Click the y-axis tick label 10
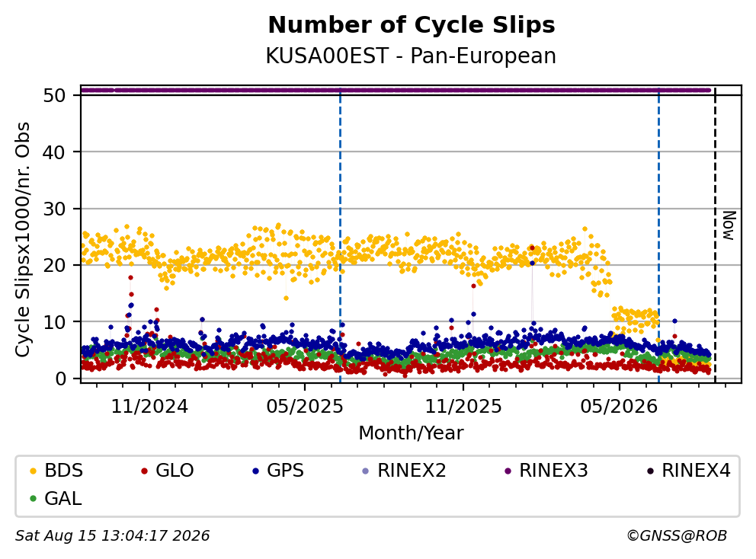The image size is (756, 559). tap(54, 322)
